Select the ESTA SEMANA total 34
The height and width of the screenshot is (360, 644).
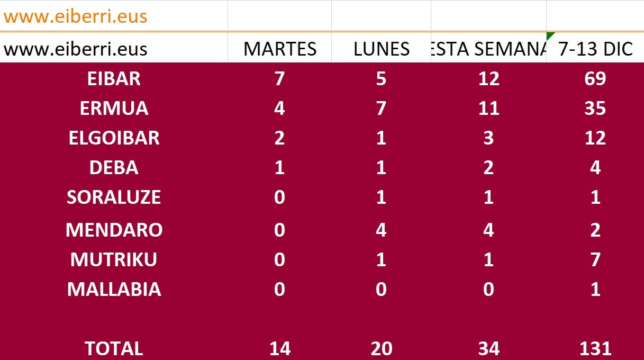tap(488, 348)
